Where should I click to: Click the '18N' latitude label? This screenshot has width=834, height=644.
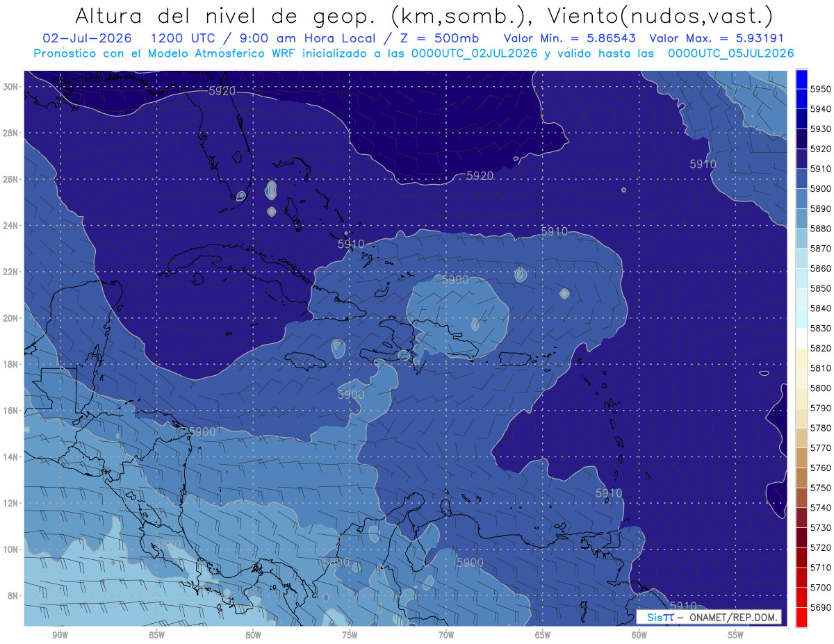(10, 364)
